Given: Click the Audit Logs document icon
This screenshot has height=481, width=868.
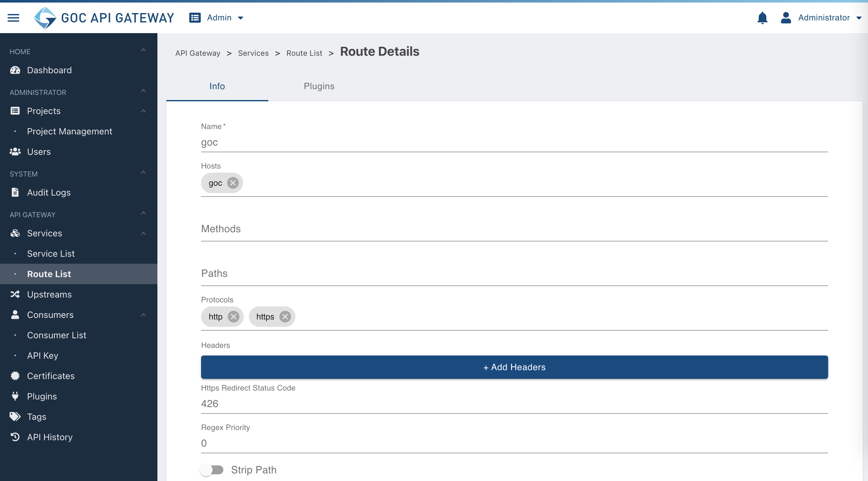Looking at the screenshot, I should click(x=15, y=192).
